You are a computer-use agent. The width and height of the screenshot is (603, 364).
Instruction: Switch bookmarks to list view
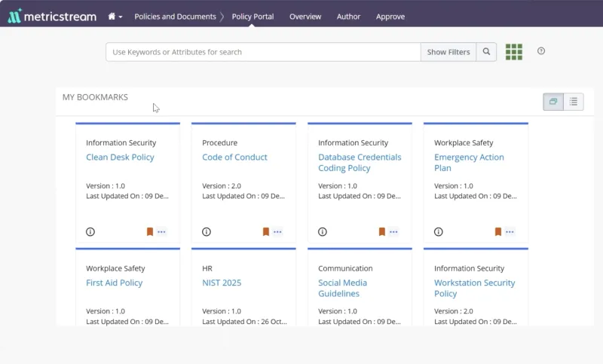574,102
